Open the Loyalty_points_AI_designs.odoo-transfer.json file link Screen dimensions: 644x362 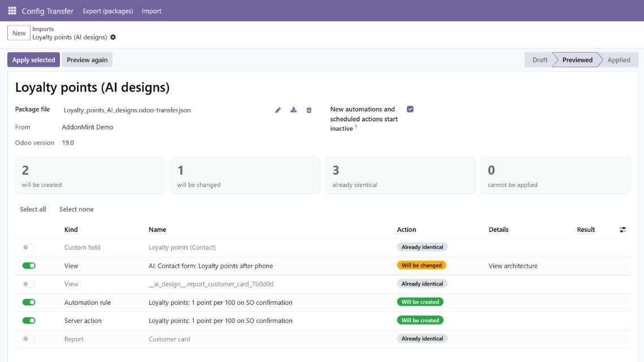point(127,110)
